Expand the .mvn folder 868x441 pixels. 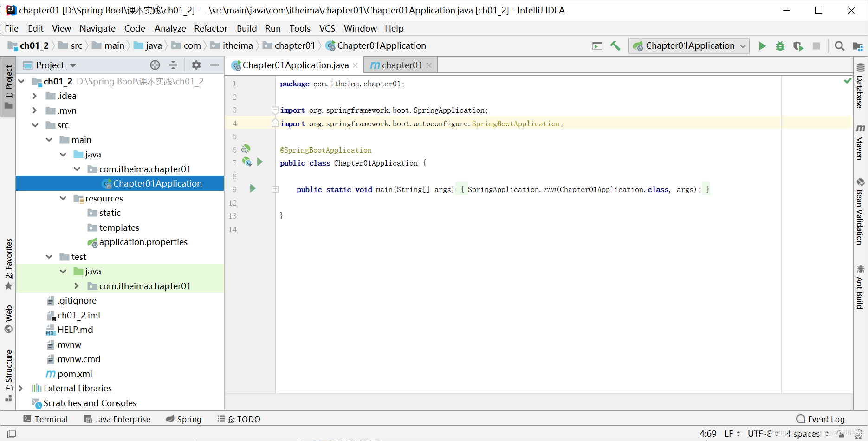(35, 110)
